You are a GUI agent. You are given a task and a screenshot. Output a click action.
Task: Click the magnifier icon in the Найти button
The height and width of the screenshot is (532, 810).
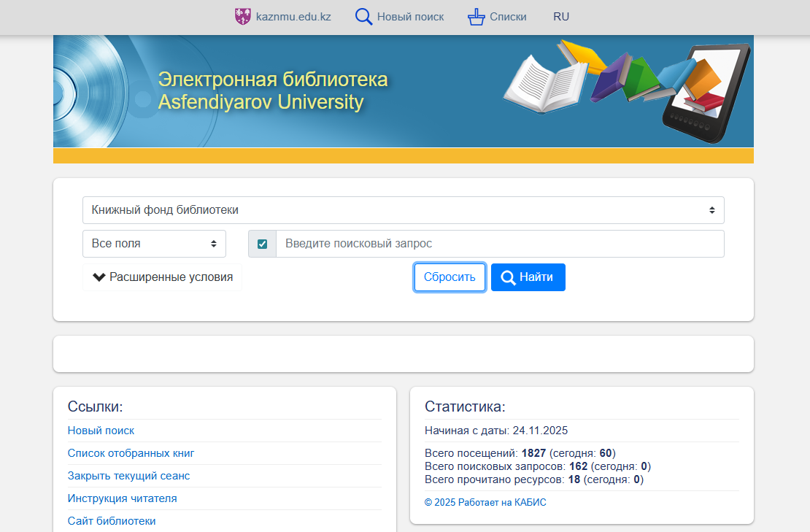pyautogui.click(x=508, y=277)
